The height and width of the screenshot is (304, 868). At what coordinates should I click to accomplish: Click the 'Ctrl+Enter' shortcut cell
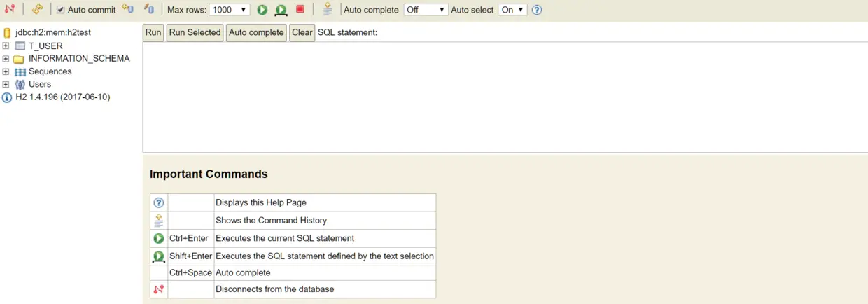point(190,238)
